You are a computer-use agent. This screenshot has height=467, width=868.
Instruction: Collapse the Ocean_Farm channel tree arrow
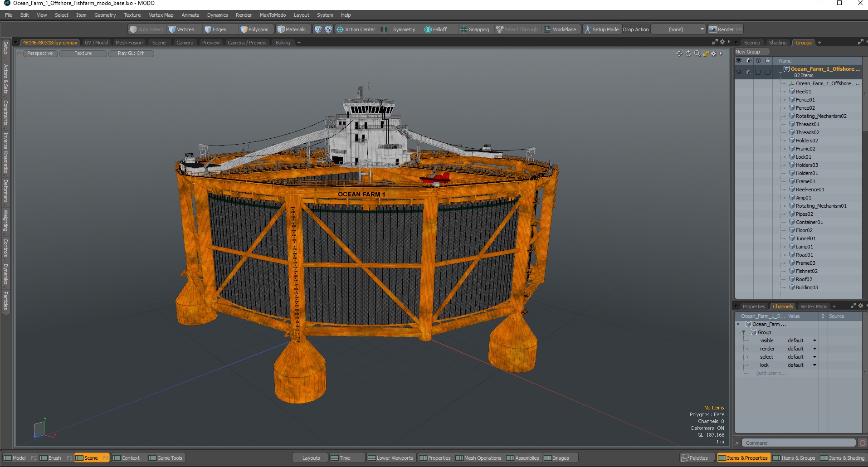tap(738, 324)
